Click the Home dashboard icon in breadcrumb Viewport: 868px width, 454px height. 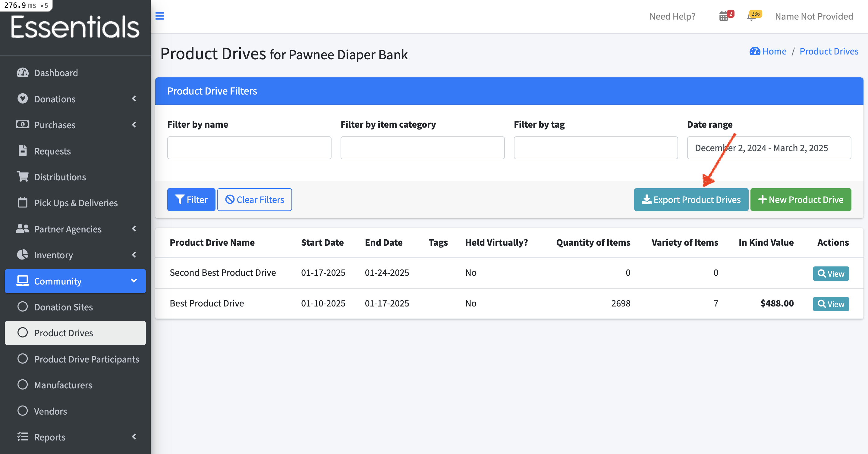pyautogui.click(x=755, y=51)
